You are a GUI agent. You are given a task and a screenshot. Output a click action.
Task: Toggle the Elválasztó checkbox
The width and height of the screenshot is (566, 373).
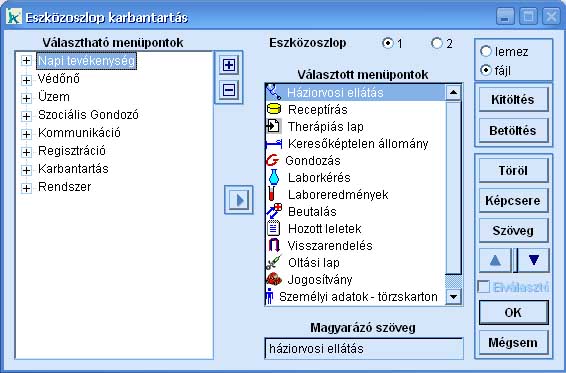[484, 287]
